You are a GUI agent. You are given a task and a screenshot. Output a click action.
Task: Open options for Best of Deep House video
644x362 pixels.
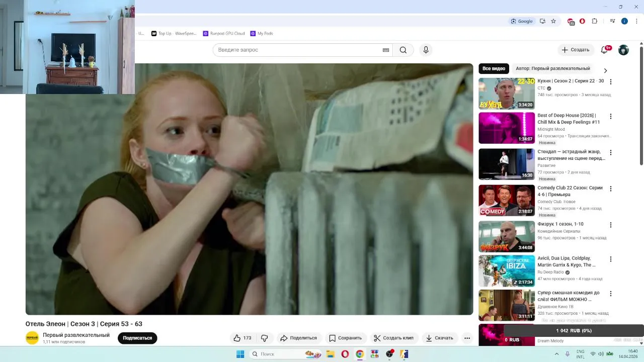(x=611, y=116)
